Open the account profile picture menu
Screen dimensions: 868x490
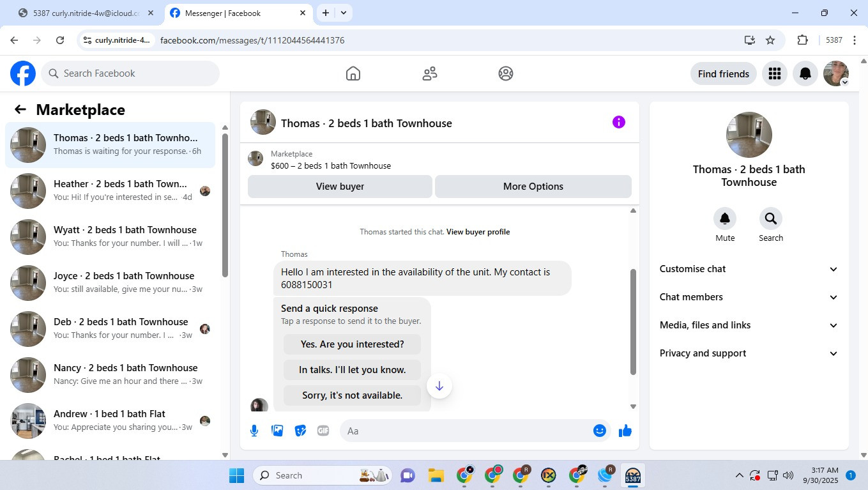pos(836,73)
